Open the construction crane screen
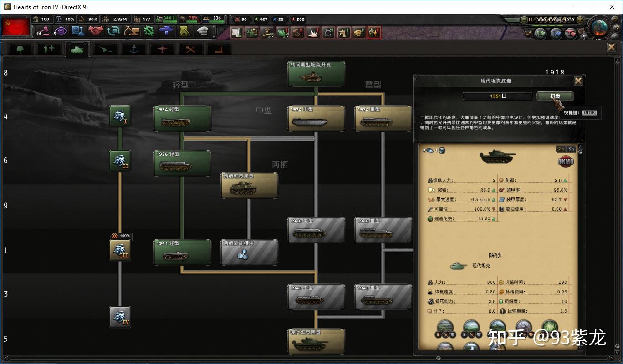Viewport: 623px width, 364px height. click(132, 31)
